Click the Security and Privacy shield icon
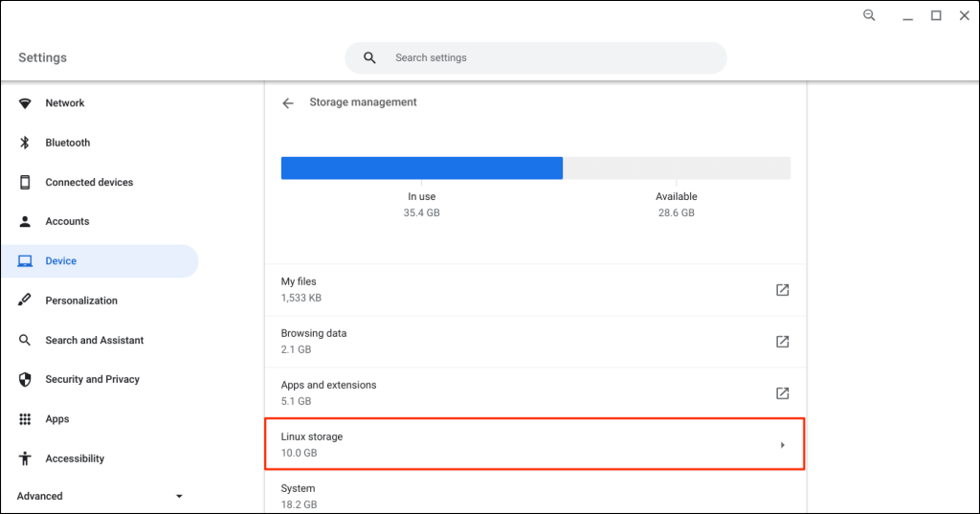 pos(26,379)
